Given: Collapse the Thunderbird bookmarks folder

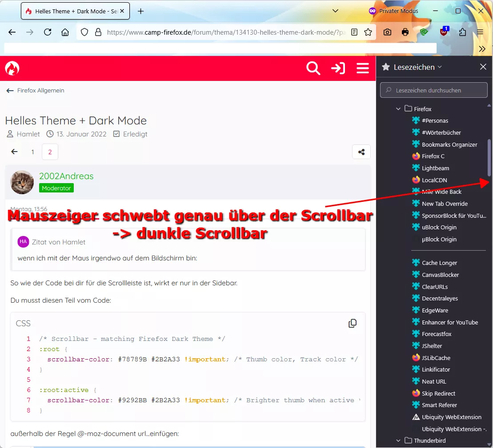Looking at the screenshot, I should coord(398,440).
